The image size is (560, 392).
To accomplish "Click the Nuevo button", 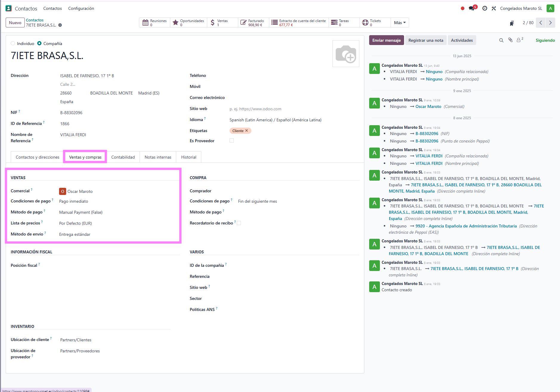I will click(15, 23).
